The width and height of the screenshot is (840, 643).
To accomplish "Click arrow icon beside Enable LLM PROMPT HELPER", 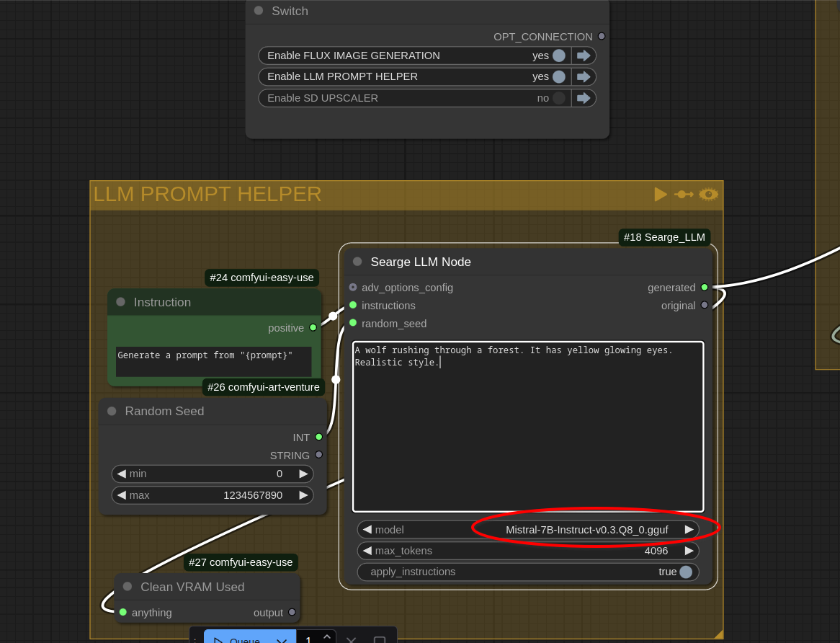I will tap(584, 76).
